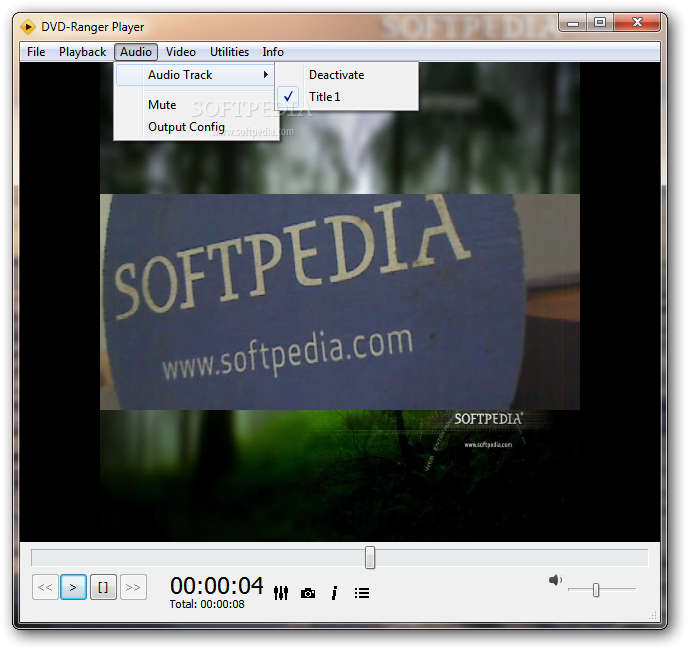688x650 pixels.
Task: Select Mute in the Audio menu
Action: 162,105
